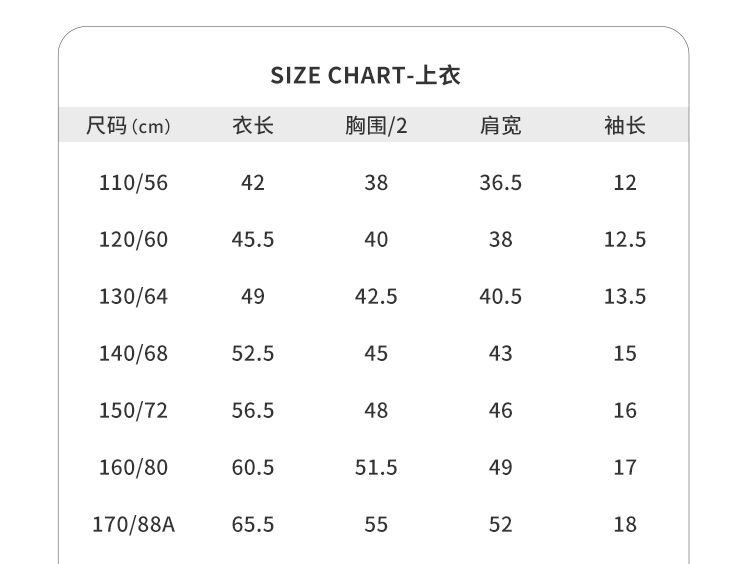Select the 51.5 胸围/2 value
This screenshot has width=750, height=564.
coord(376,468)
